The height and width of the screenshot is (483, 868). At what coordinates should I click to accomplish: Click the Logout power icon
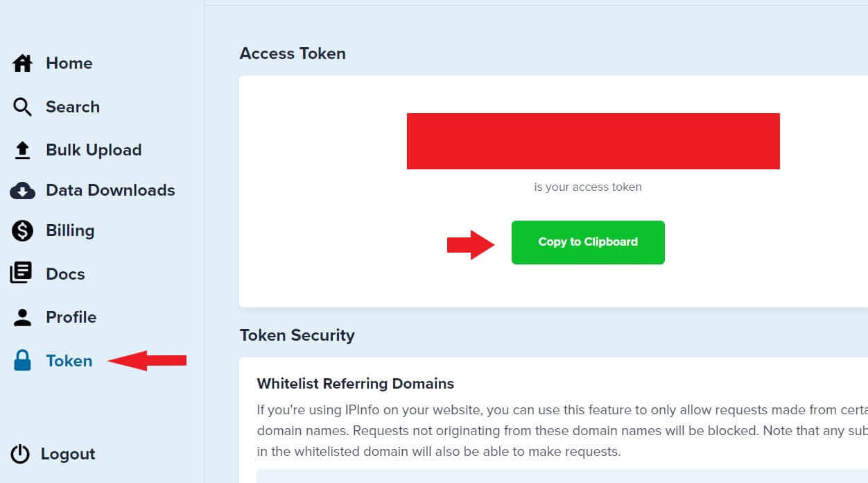[x=21, y=455]
